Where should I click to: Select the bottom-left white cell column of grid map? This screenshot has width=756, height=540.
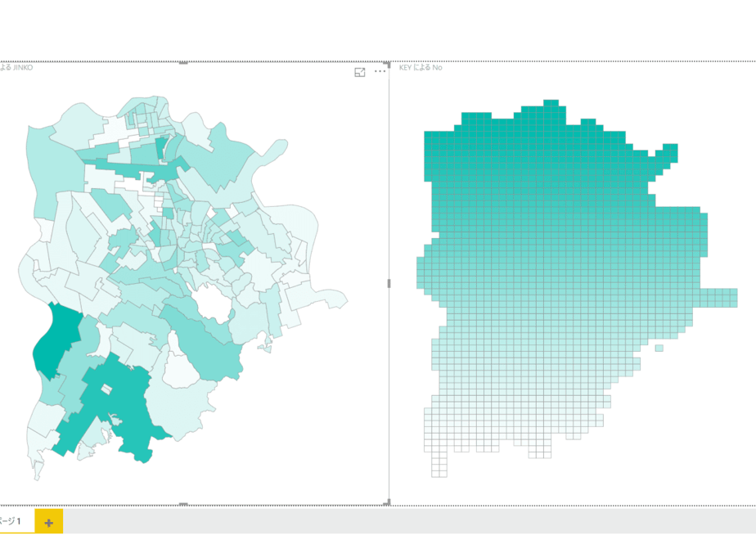click(x=439, y=465)
